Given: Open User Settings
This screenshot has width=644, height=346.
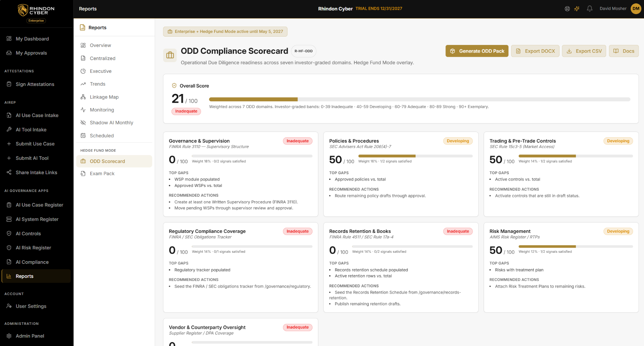Looking at the screenshot, I should pyautogui.click(x=36, y=306).
